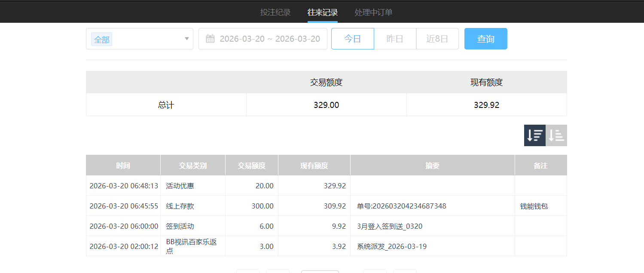Screen dimensions: 644x273
Task: Enable the 近8日 date filter
Action: [x=437, y=38]
